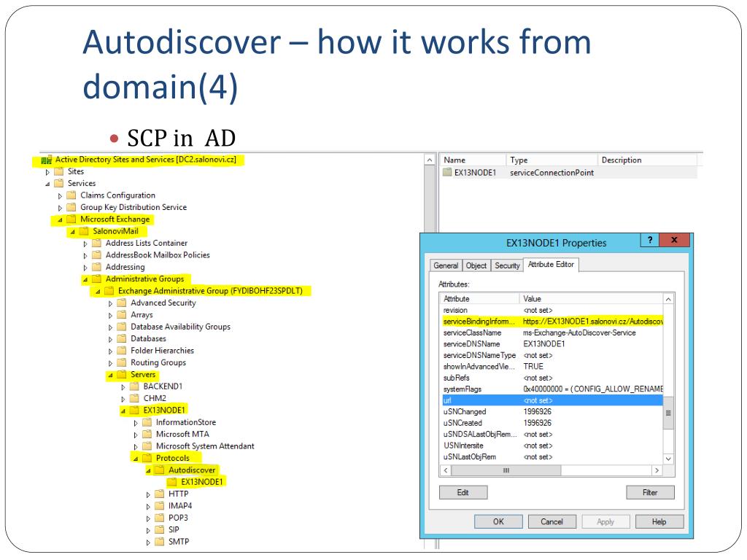Viewport: 747px width, 560px height.
Task: Click the EX13NODE1 icon in the right list pane
Action: pyautogui.click(x=447, y=172)
